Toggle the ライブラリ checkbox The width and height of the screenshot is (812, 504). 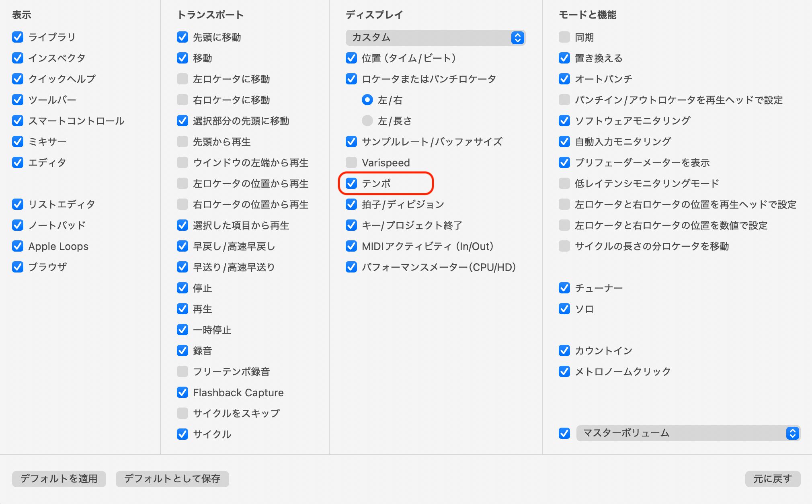click(x=18, y=37)
